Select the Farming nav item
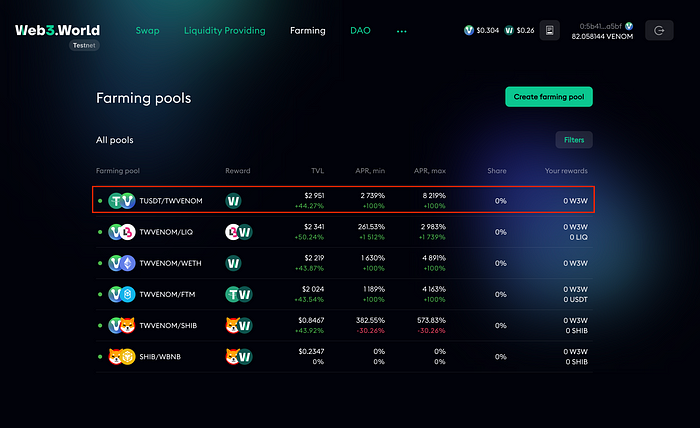This screenshot has width=700, height=428. point(308,30)
